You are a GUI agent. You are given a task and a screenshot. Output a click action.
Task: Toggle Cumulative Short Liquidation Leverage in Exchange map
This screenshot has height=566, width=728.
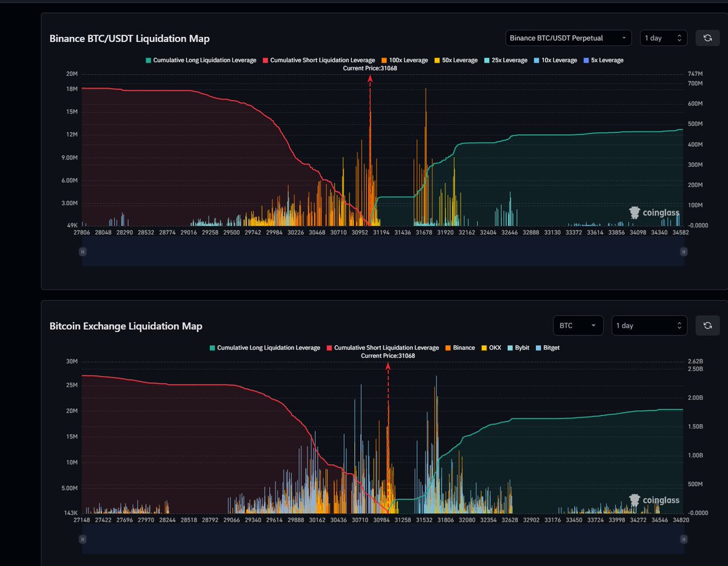pos(382,348)
